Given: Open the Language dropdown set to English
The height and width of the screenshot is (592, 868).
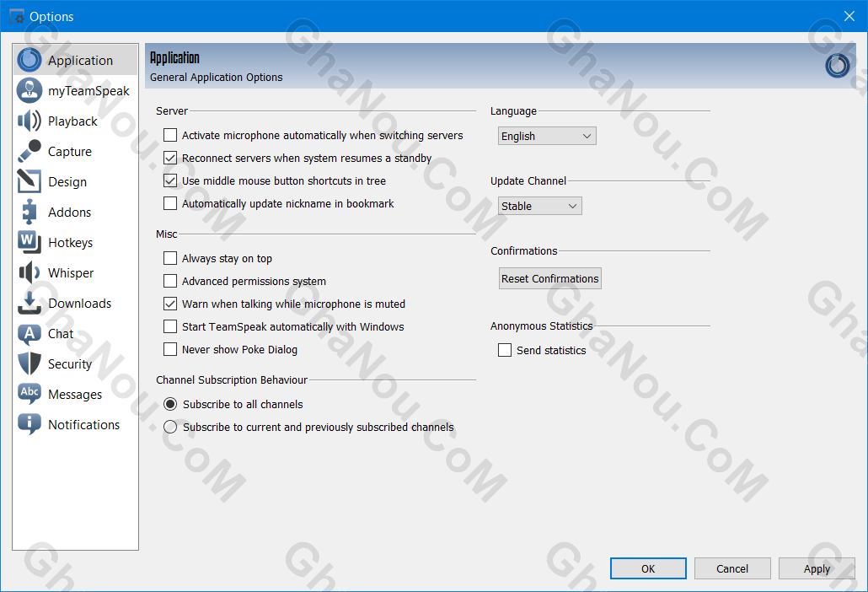Looking at the screenshot, I should click(x=547, y=137).
